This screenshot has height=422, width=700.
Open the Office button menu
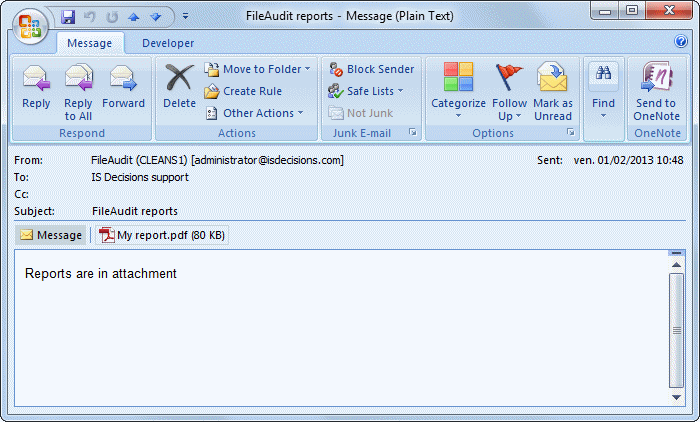tap(30, 27)
